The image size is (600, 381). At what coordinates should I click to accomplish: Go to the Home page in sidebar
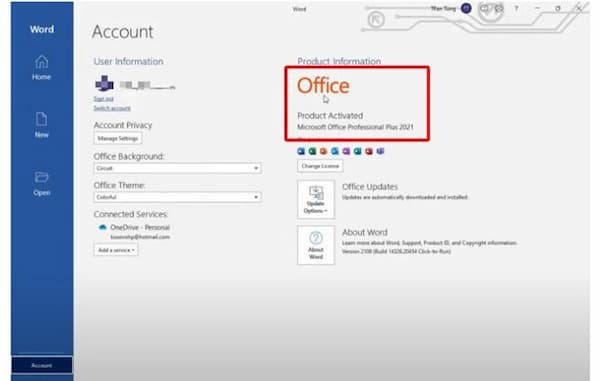point(41,68)
